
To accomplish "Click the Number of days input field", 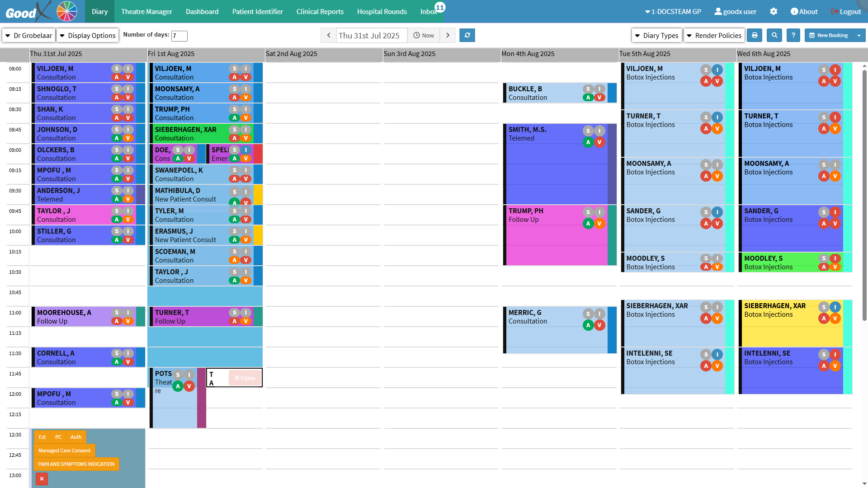I will coord(179,36).
